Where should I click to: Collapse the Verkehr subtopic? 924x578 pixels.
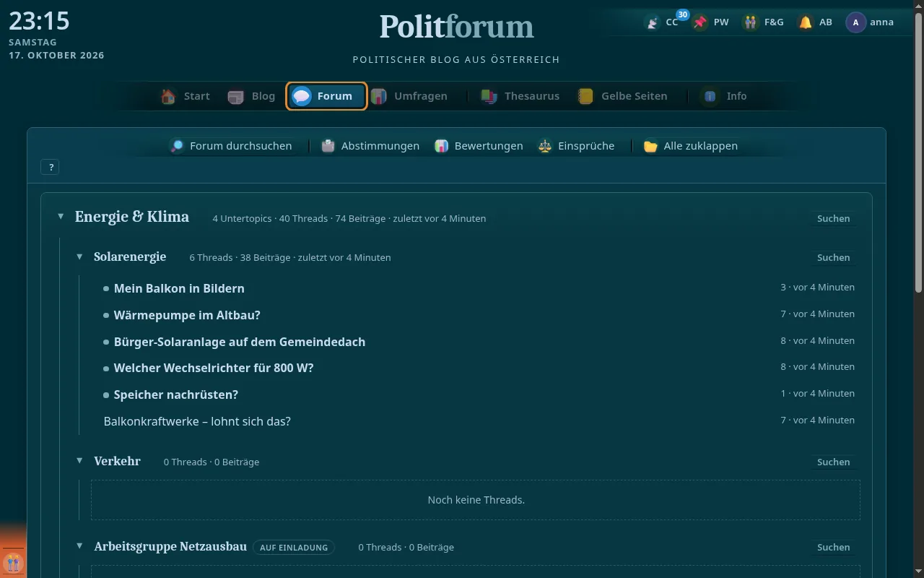coord(79,461)
